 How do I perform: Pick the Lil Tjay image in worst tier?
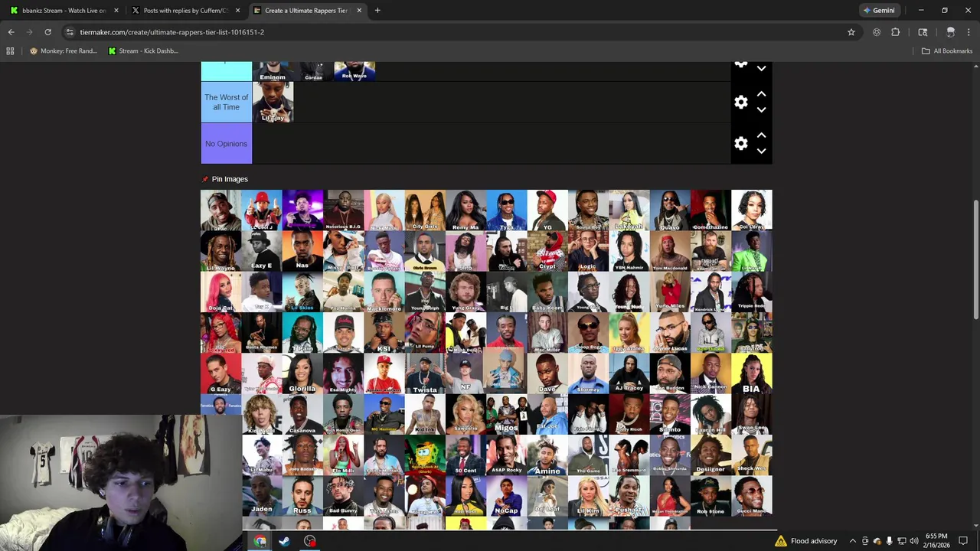pyautogui.click(x=273, y=102)
